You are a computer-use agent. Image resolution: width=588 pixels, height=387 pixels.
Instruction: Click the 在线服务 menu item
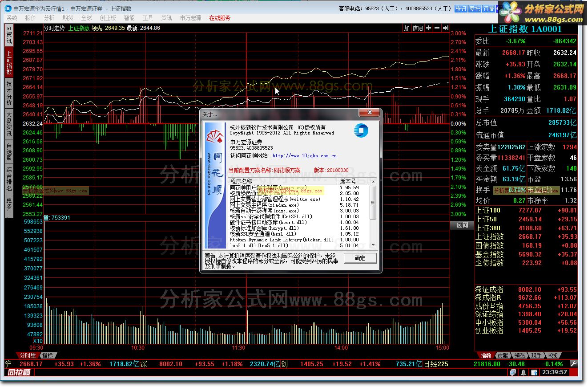coord(220,18)
